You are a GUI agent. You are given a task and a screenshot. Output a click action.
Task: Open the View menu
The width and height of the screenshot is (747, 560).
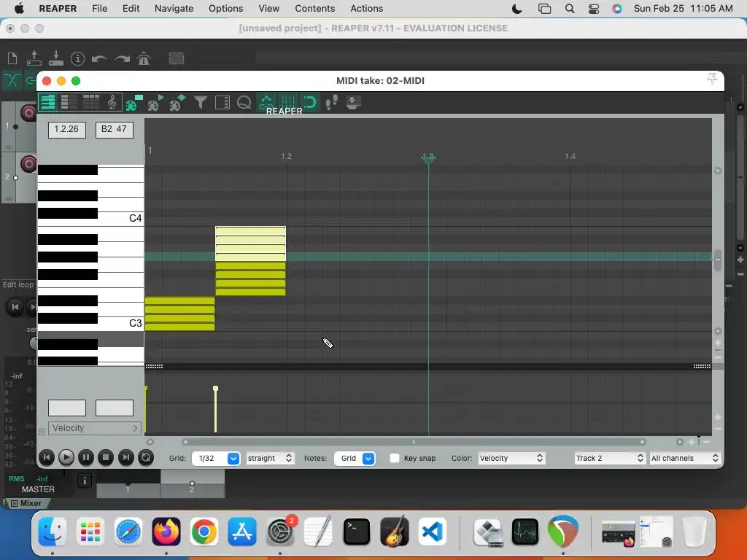[x=268, y=9]
